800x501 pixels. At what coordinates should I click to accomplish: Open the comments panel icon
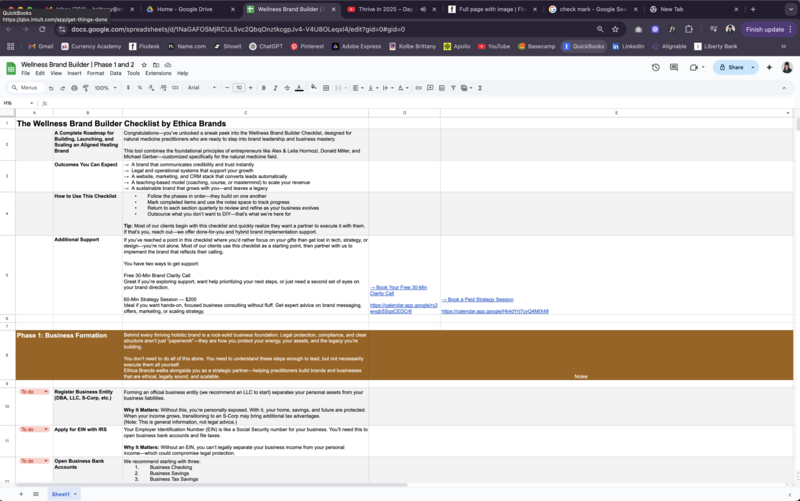click(675, 67)
